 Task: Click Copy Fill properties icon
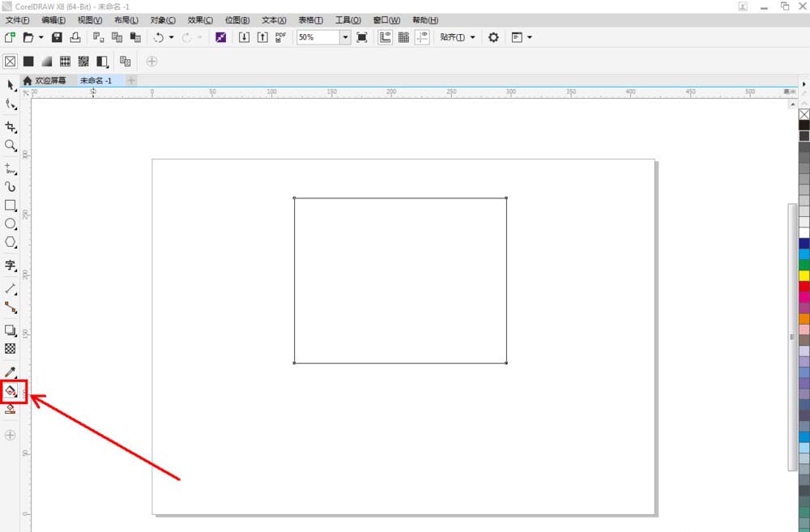point(125,62)
